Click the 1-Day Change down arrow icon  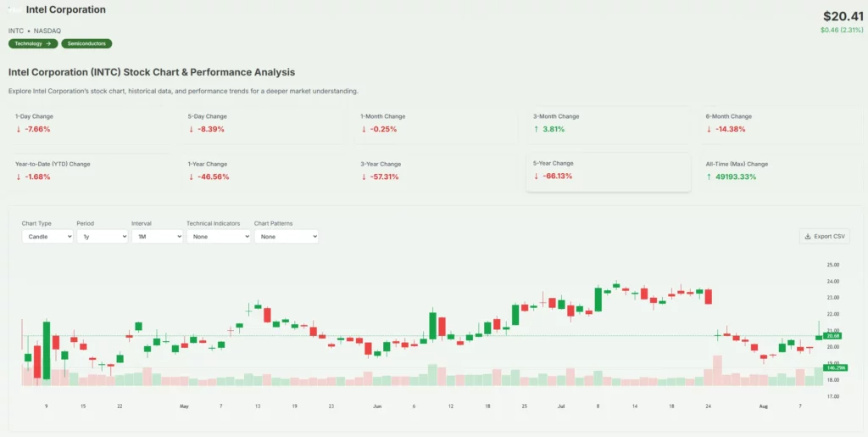19,130
